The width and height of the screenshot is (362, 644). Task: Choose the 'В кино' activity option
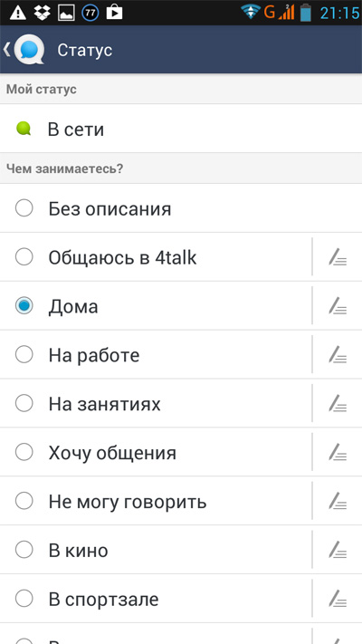point(156,550)
